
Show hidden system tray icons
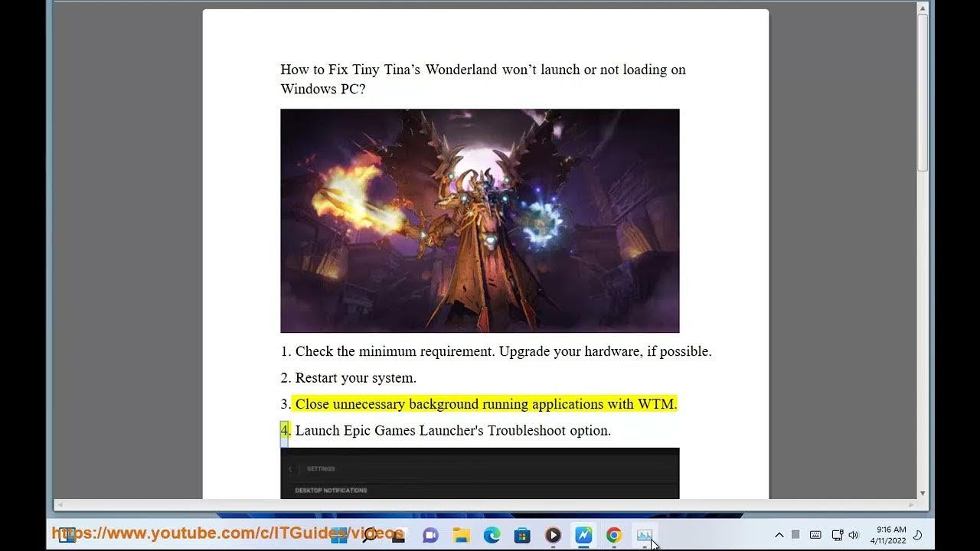(779, 535)
